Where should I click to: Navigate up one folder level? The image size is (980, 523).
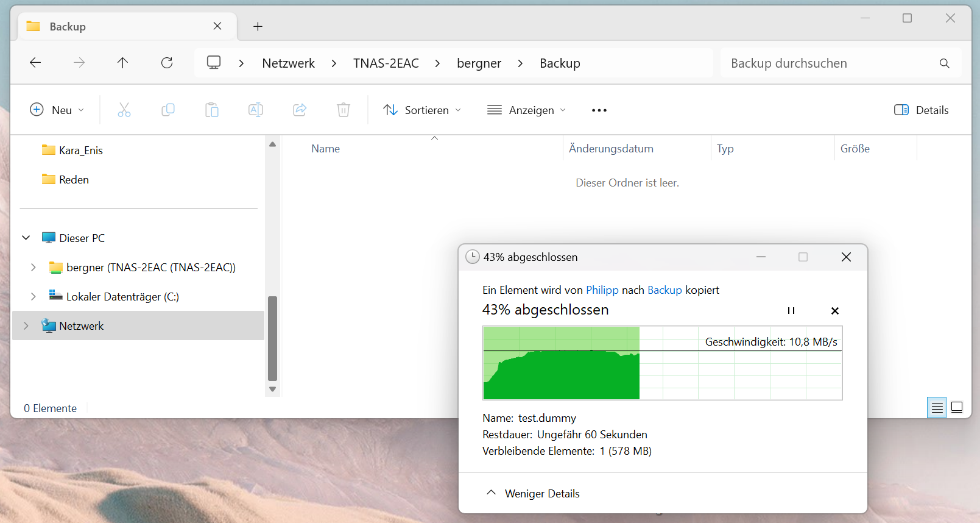click(x=122, y=63)
